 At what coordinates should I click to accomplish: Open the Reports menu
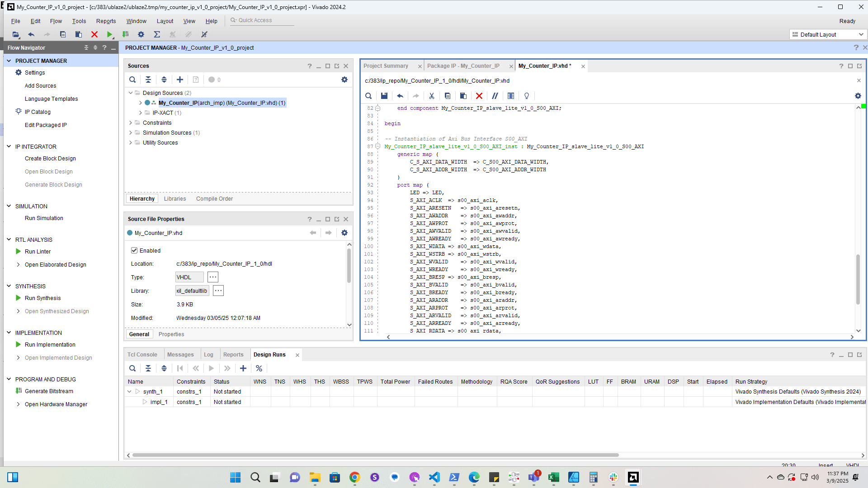(x=106, y=21)
